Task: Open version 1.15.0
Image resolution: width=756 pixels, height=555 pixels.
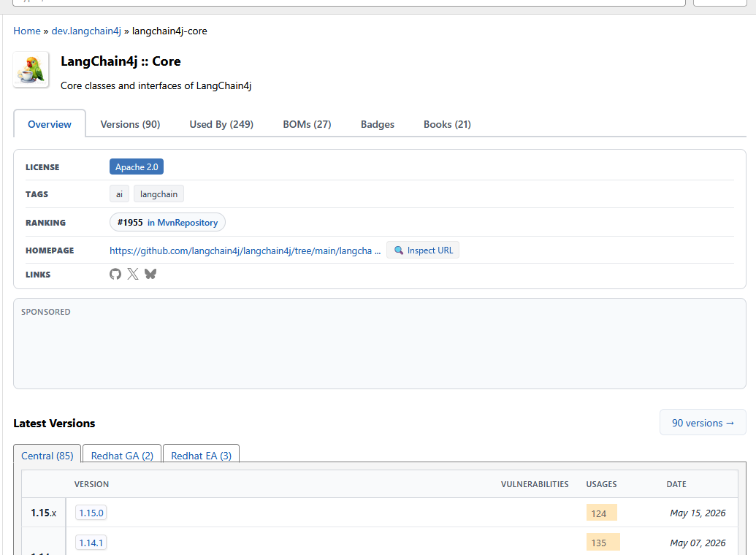Action: [x=91, y=513]
